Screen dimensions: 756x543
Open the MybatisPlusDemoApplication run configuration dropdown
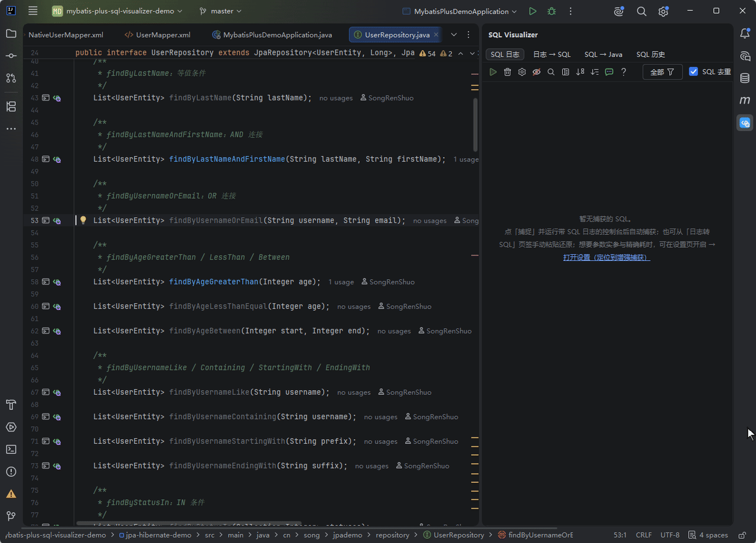(460, 11)
